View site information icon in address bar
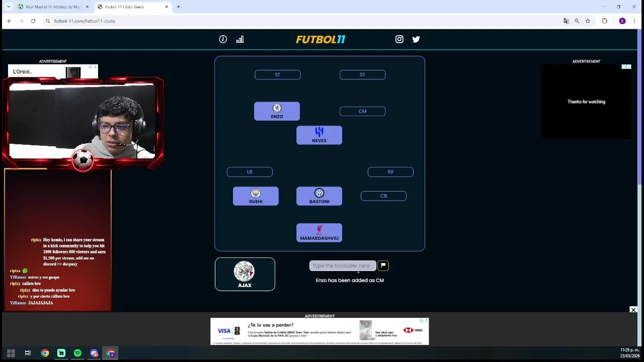644x362 pixels. pos(47,21)
